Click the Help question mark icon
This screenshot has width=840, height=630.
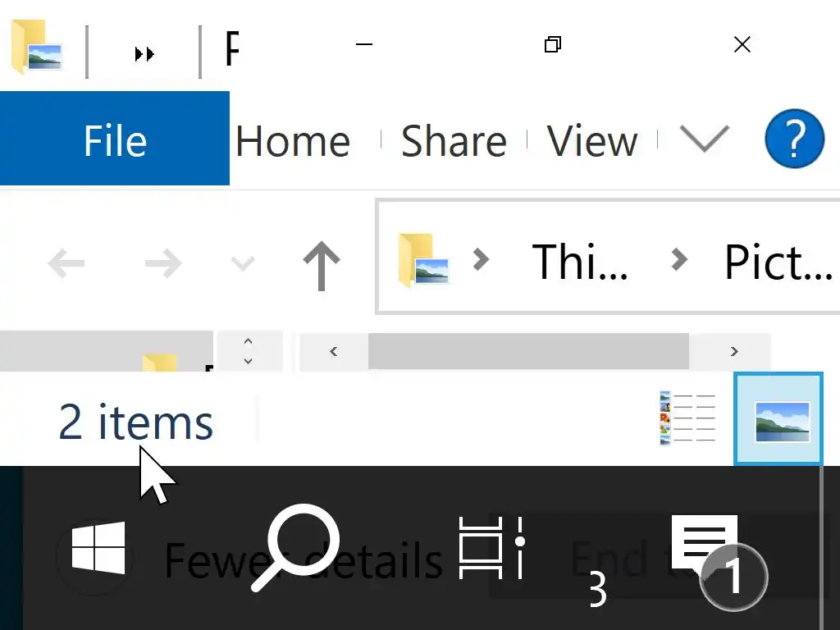794,139
